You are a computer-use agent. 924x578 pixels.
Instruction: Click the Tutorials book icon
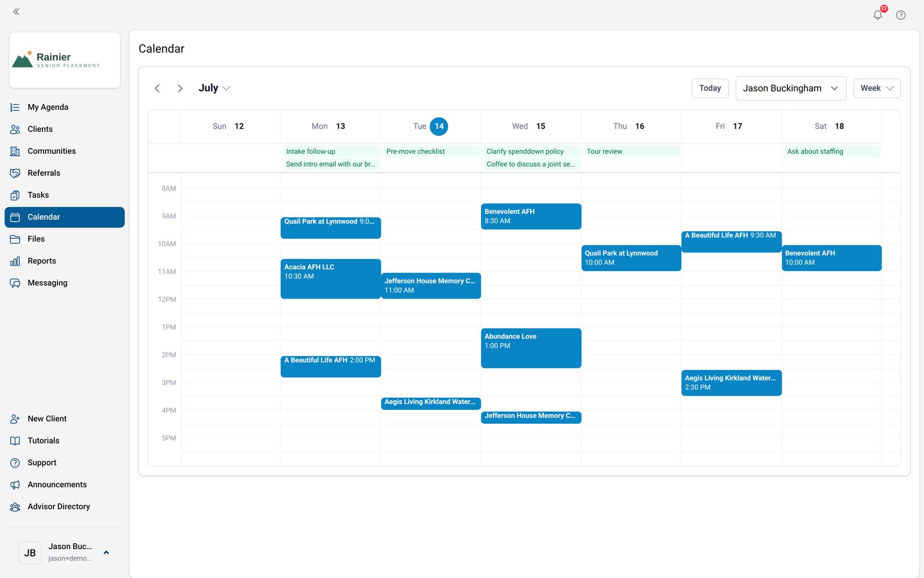coord(15,441)
